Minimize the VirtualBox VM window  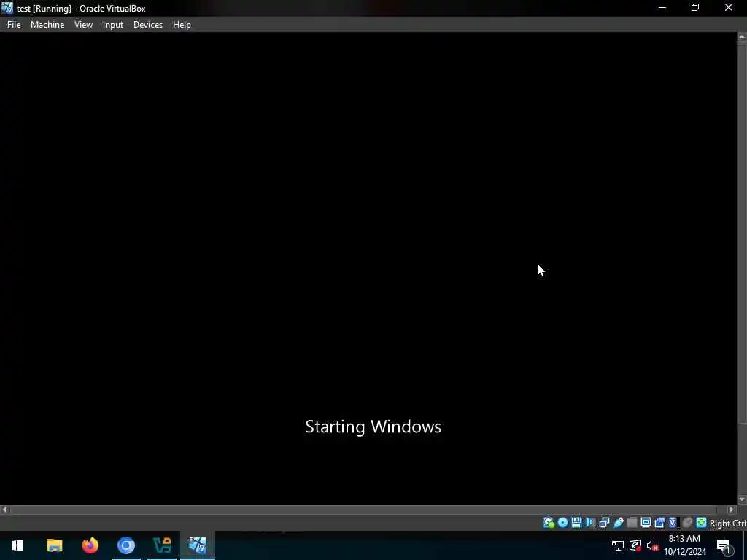(662, 8)
